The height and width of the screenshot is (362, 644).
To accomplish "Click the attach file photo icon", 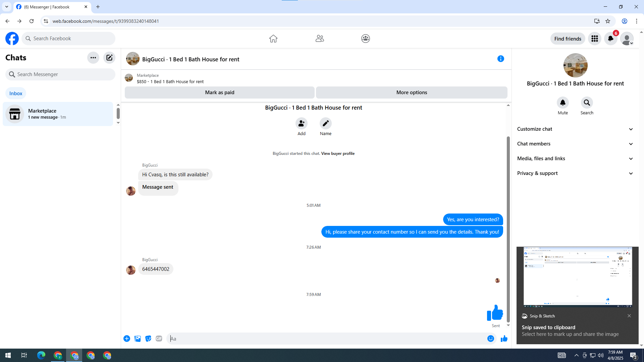I will click(138, 339).
